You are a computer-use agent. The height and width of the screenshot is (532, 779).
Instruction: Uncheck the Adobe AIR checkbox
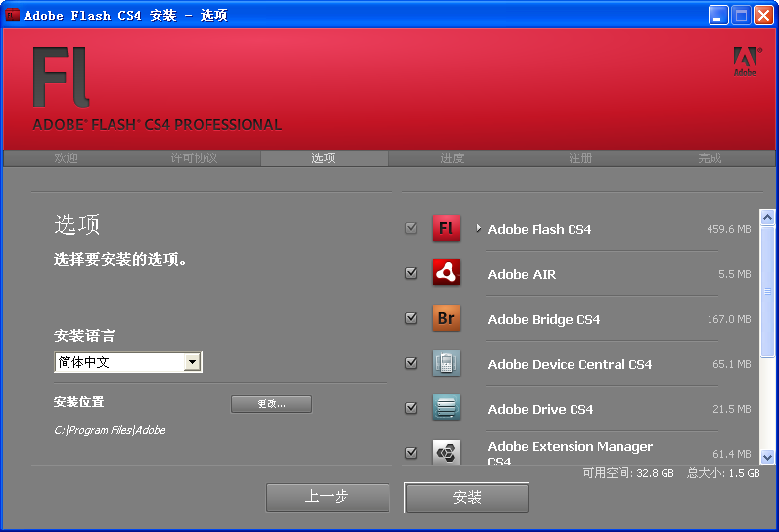pos(411,273)
